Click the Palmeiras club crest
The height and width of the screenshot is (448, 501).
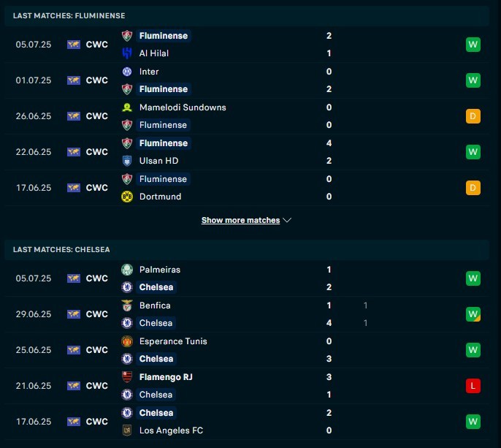pyautogui.click(x=127, y=270)
